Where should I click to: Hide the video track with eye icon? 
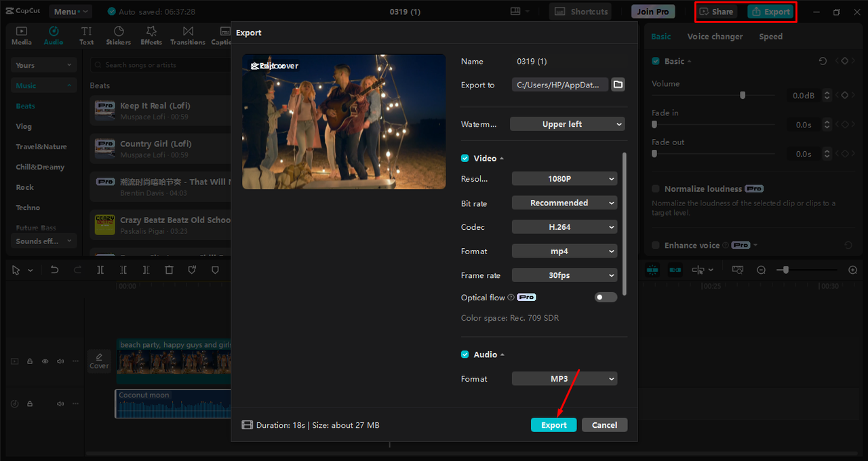pos(45,361)
